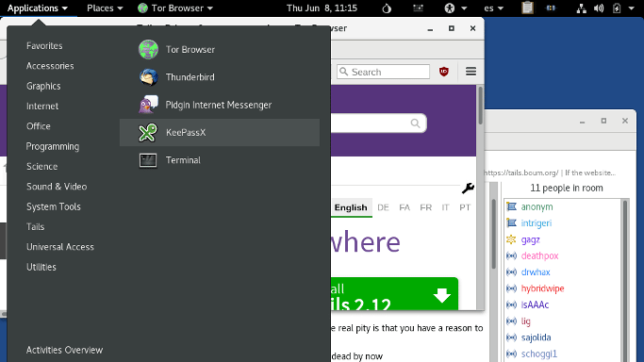
Task: Select user schoggi1 in chat room
Action: coord(538,354)
